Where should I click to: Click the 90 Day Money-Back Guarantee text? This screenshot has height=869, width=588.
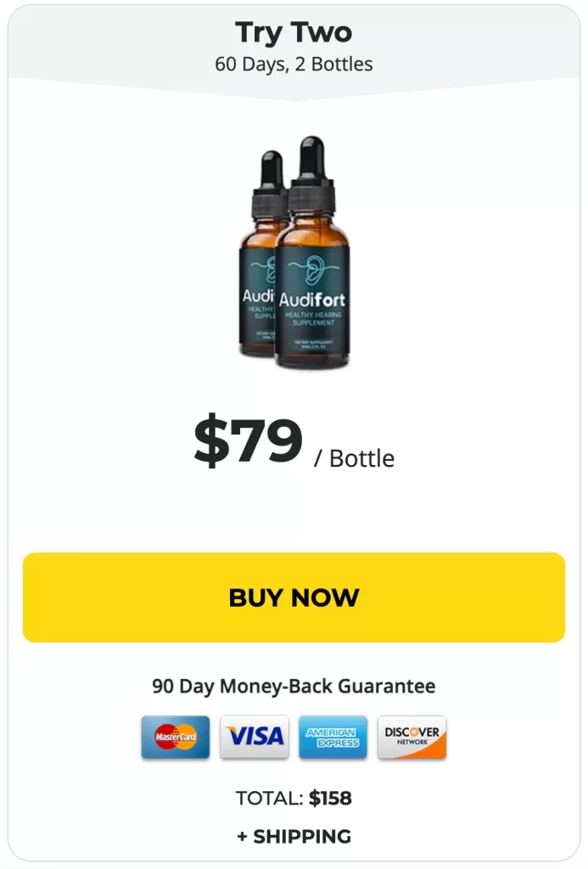[x=294, y=686]
